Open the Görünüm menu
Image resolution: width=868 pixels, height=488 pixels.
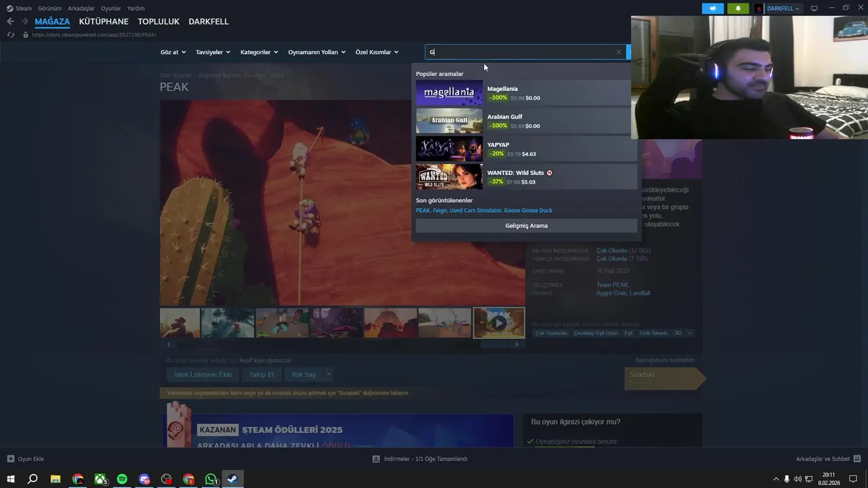pyautogui.click(x=50, y=8)
